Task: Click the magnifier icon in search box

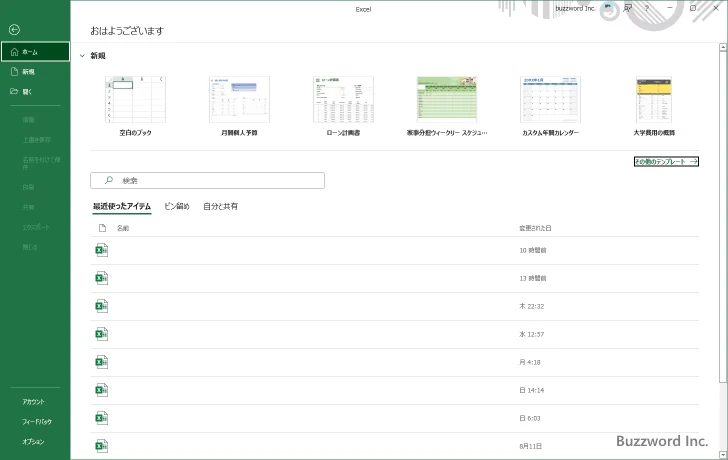Action: tap(109, 180)
